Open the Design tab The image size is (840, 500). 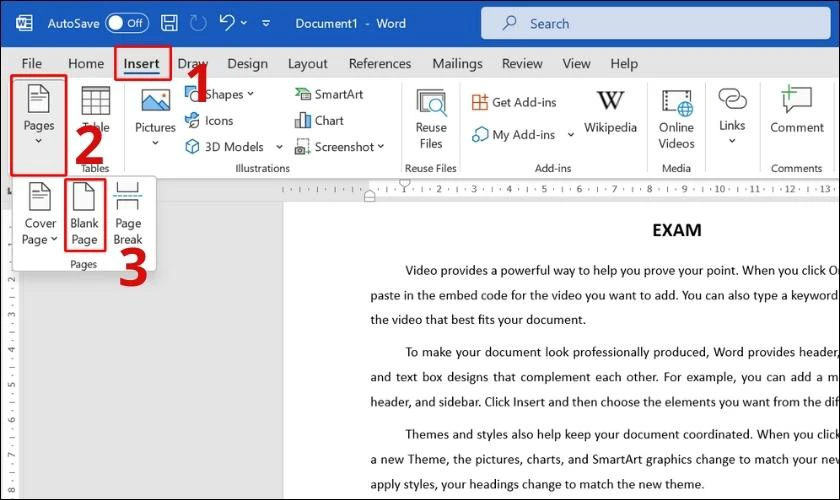248,63
